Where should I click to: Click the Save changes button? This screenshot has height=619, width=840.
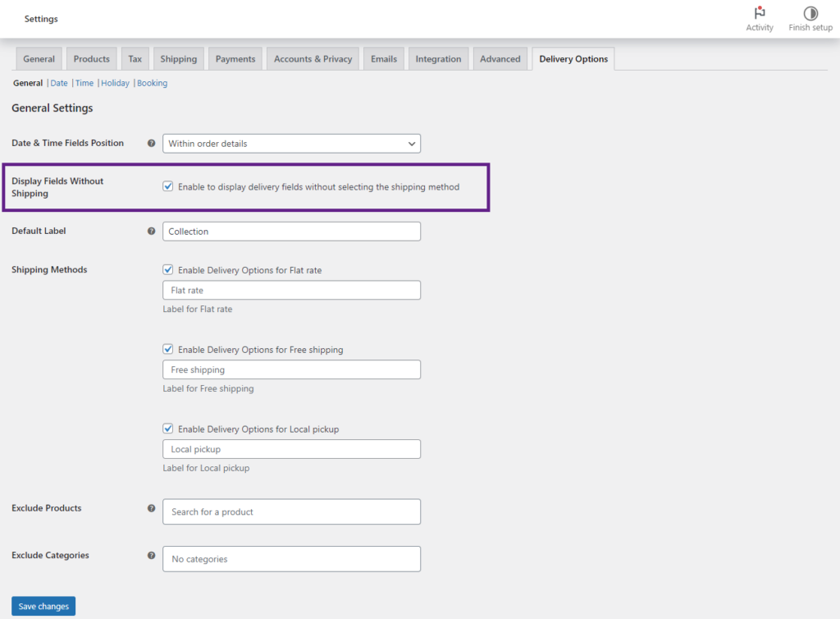pos(43,606)
